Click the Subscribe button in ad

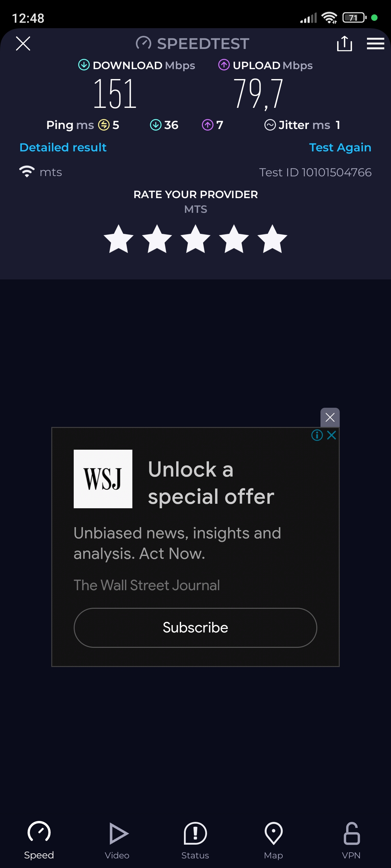click(x=195, y=627)
